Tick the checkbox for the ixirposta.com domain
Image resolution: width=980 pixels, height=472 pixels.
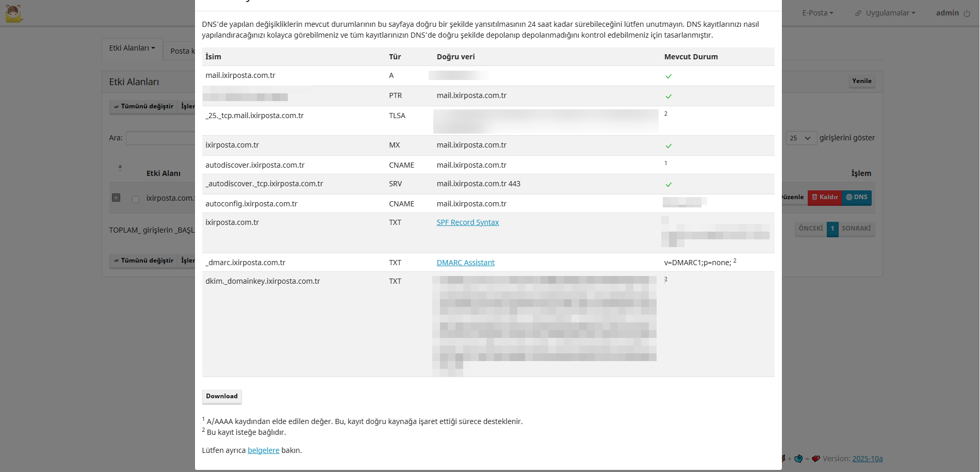pos(136,199)
